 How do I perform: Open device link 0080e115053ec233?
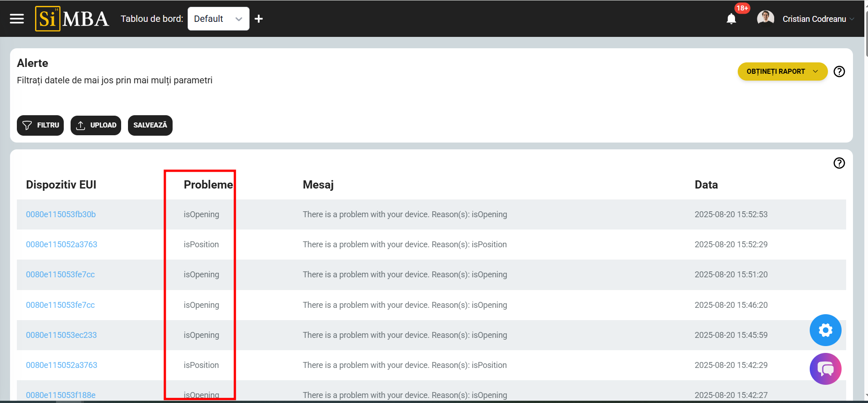[61, 335]
